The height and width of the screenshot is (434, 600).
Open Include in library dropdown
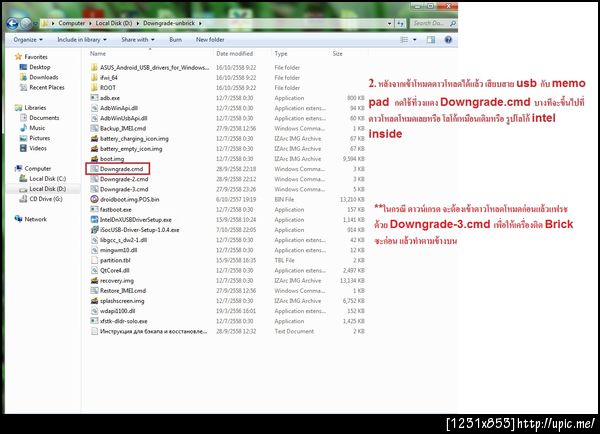(82, 39)
